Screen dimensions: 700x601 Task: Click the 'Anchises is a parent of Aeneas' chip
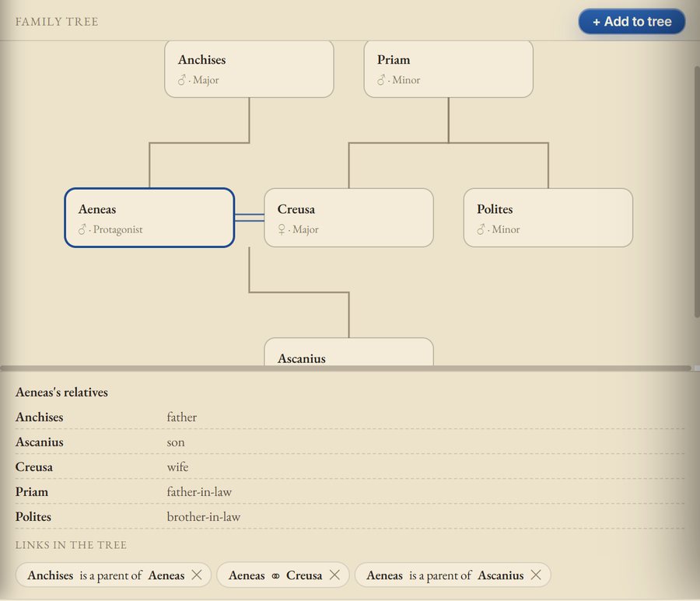click(x=113, y=575)
